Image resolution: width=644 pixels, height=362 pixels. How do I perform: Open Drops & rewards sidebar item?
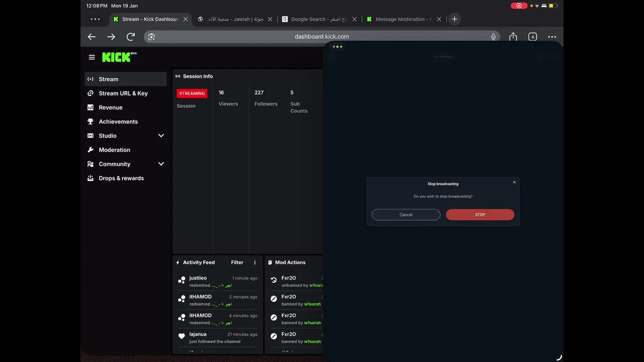click(126, 178)
